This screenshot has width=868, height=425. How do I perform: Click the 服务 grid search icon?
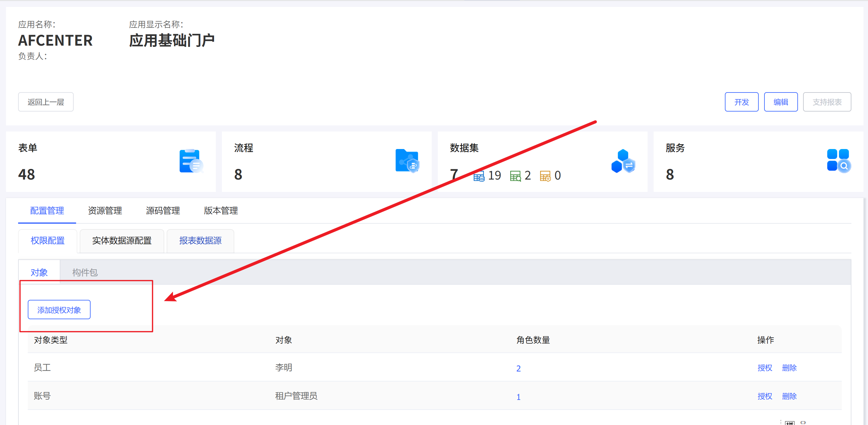point(839,161)
